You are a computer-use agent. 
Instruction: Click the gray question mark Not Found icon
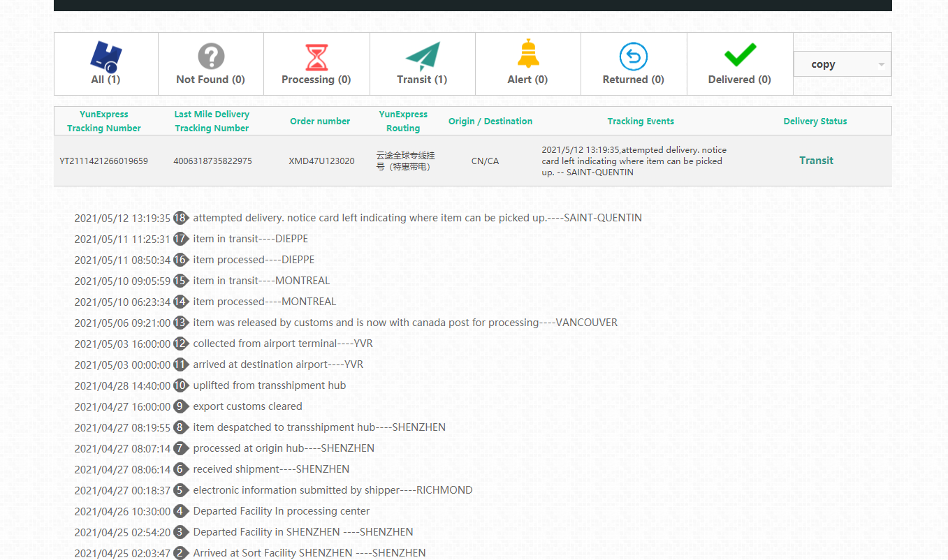click(x=211, y=56)
